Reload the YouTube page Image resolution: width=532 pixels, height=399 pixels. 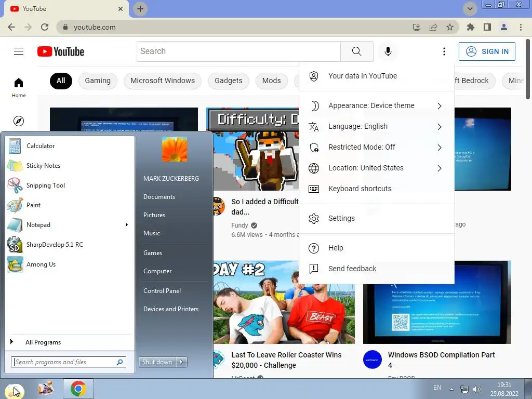pyautogui.click(x=45, y=27)
